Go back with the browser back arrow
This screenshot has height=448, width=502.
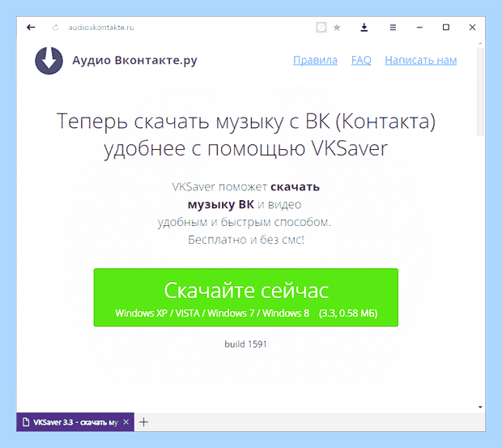point(31,28)
